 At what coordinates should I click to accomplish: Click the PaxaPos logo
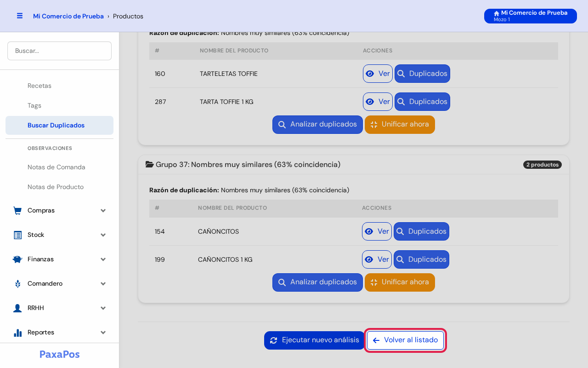[x=60, y=354]
